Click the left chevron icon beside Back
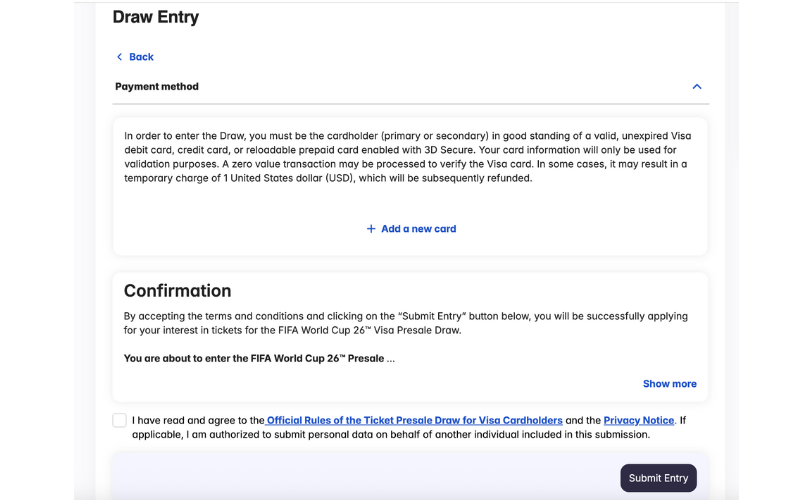800x500 pixels. 119,57
